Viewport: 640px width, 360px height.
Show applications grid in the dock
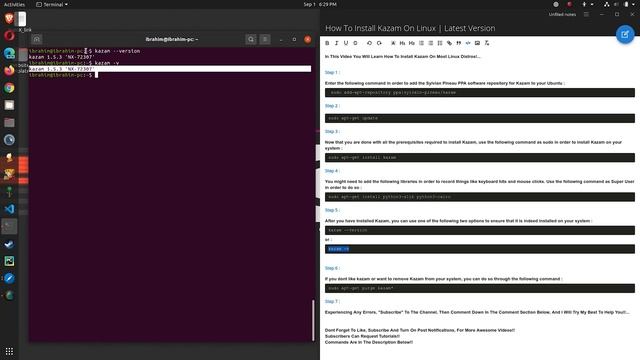click(x=9, y=351)
